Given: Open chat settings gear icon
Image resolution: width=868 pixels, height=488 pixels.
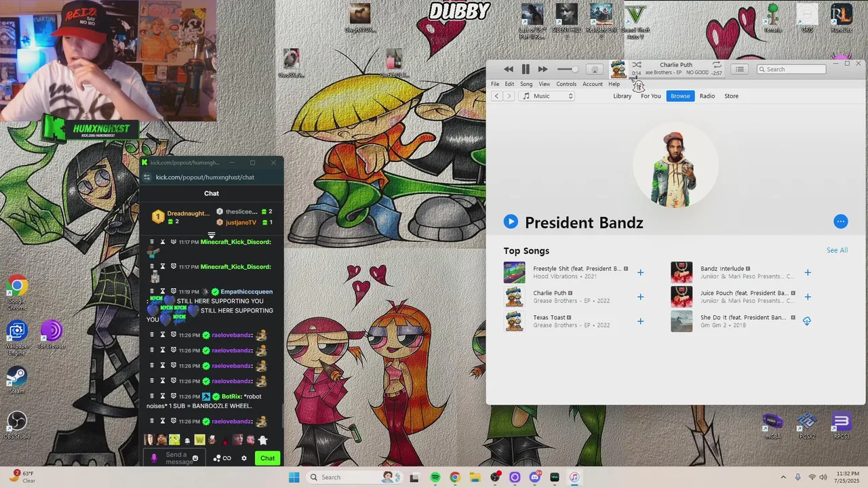Looking at the screenshot, I should (244, 459).
